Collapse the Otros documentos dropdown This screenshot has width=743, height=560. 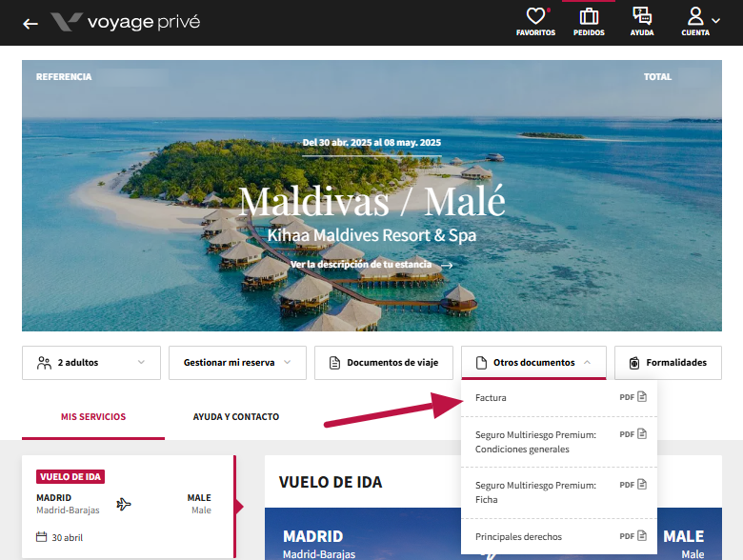(x=533, y=363)
